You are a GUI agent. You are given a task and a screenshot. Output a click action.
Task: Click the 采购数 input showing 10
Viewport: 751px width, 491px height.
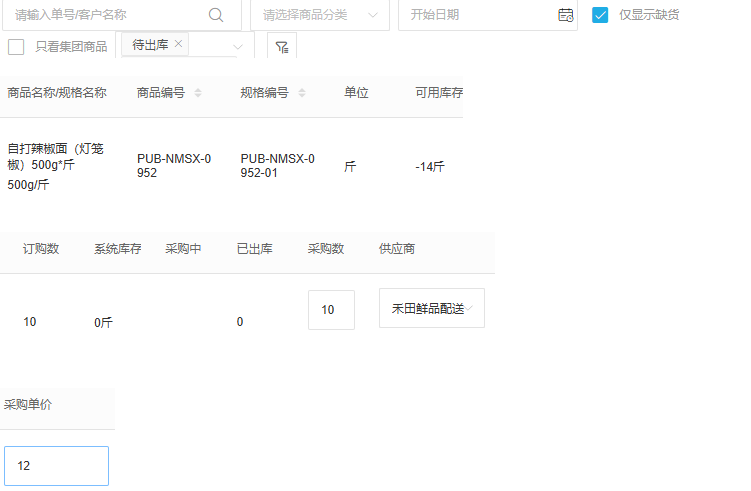tap(331, 310)
